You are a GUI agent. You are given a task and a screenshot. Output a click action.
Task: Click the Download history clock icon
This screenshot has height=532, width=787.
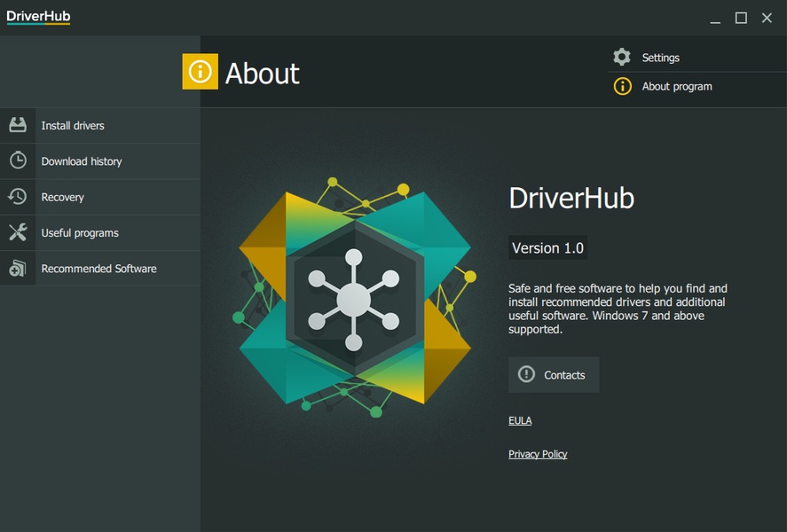[18, 160]
